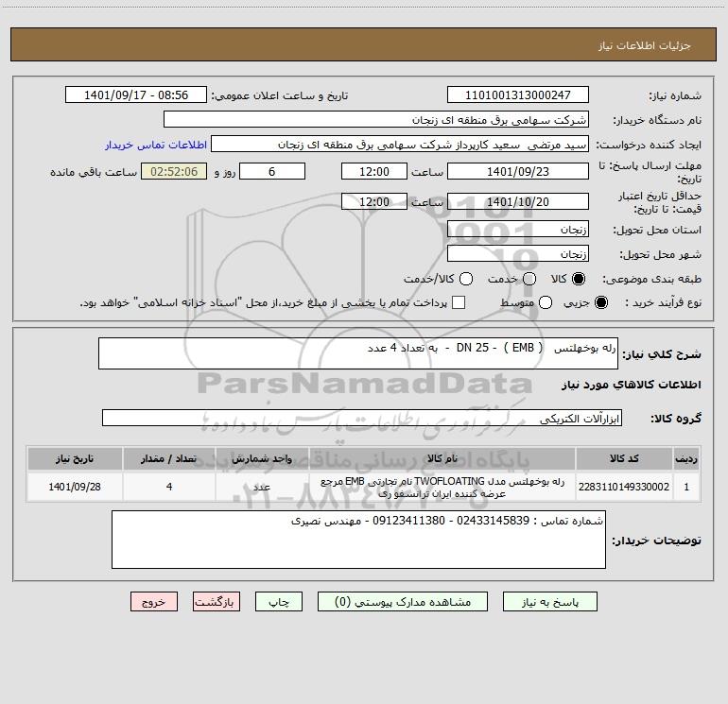Click the response deadline time field beside 1401/09/23
Image resolution: width=728 pixels, height=704 pixels.
click(374, 171)
